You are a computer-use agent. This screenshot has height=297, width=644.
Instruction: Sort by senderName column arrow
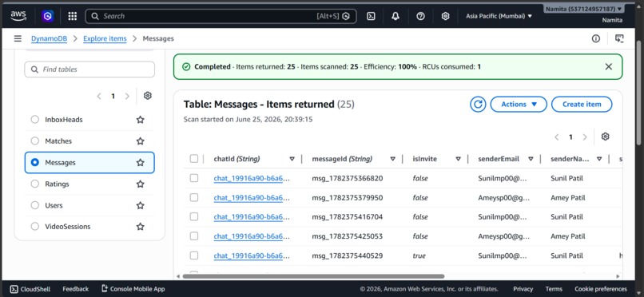tap(599, 159)
